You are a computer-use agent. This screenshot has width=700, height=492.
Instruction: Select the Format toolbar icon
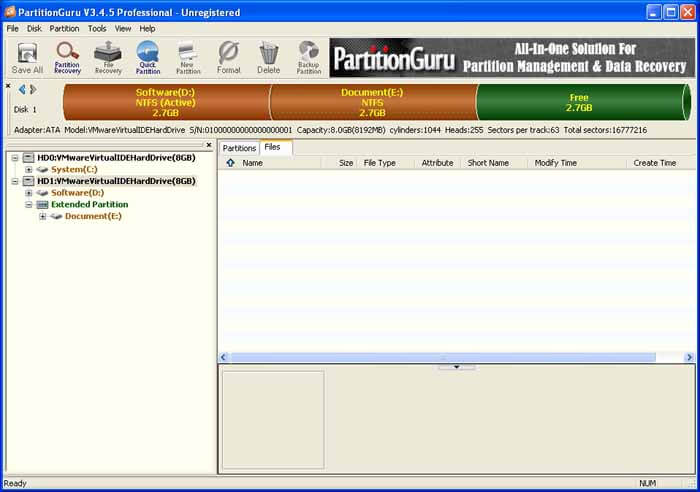pos(229,58)
